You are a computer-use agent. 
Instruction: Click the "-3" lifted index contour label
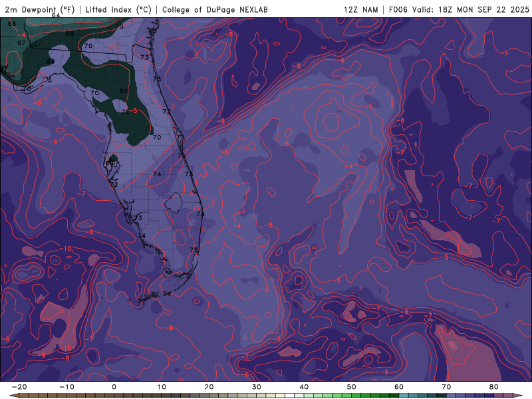click(265, 289)
